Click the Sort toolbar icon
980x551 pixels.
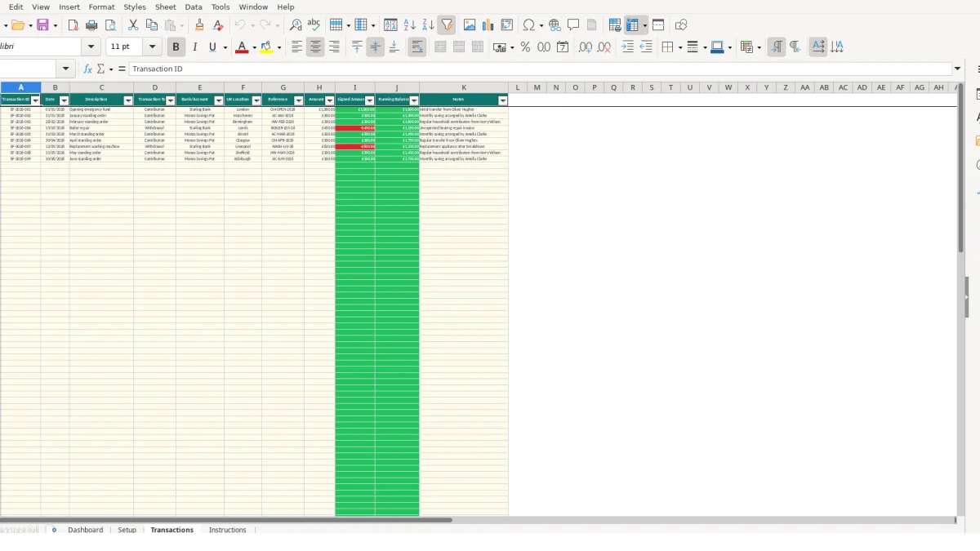point(391,25)
